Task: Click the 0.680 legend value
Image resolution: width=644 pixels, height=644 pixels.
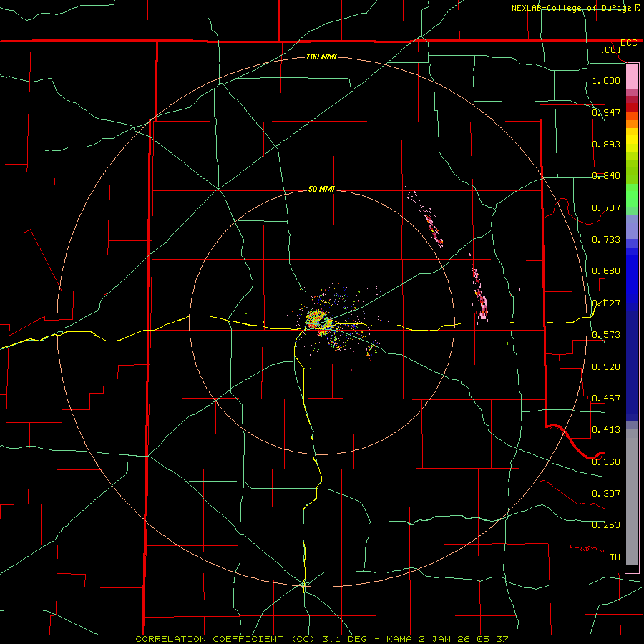Action: [606, 271]
